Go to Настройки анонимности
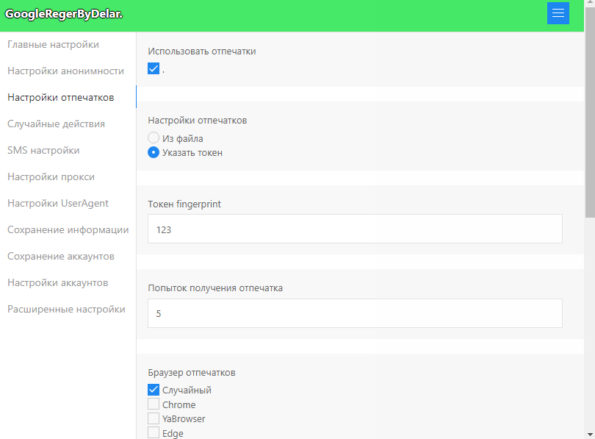This screenshot has height=439, width=595. (x=66, y=71)
